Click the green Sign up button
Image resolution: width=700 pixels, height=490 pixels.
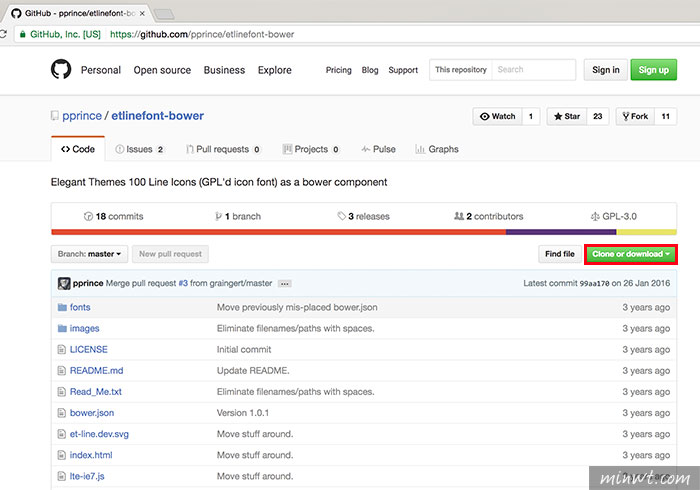click(x=654, y=70)
